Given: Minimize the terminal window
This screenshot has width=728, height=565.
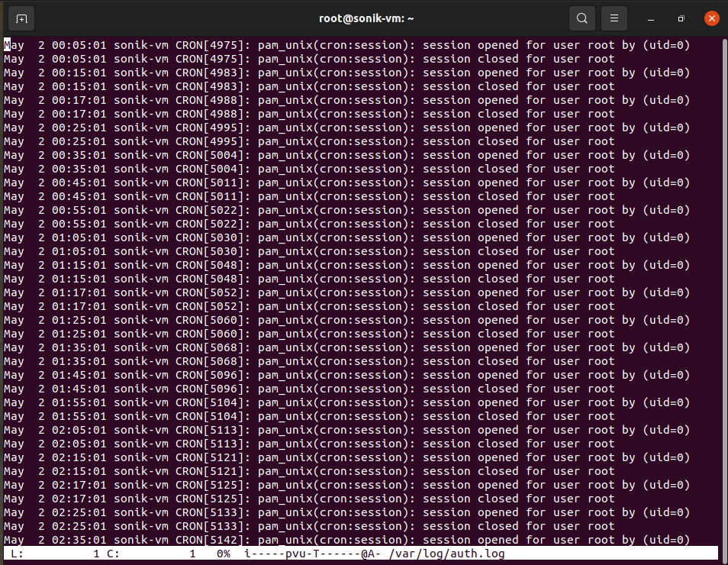Looking at the screenshot, I should tap(651, 18).
